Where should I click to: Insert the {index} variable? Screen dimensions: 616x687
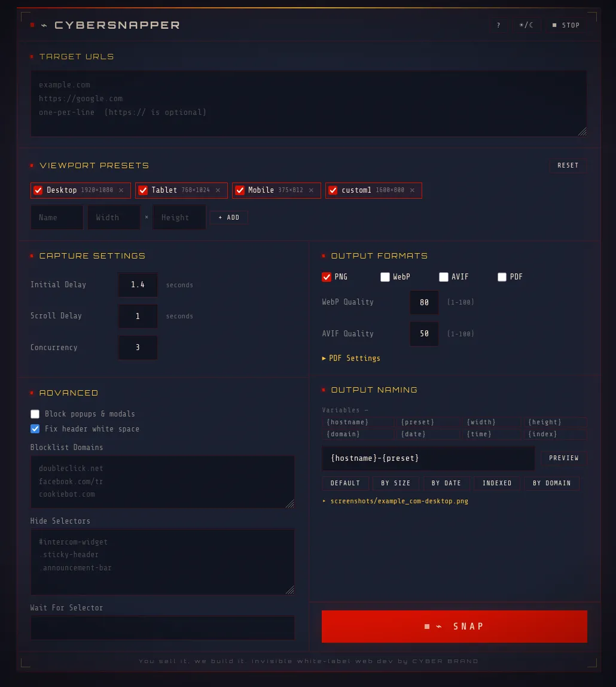(555, 434)
